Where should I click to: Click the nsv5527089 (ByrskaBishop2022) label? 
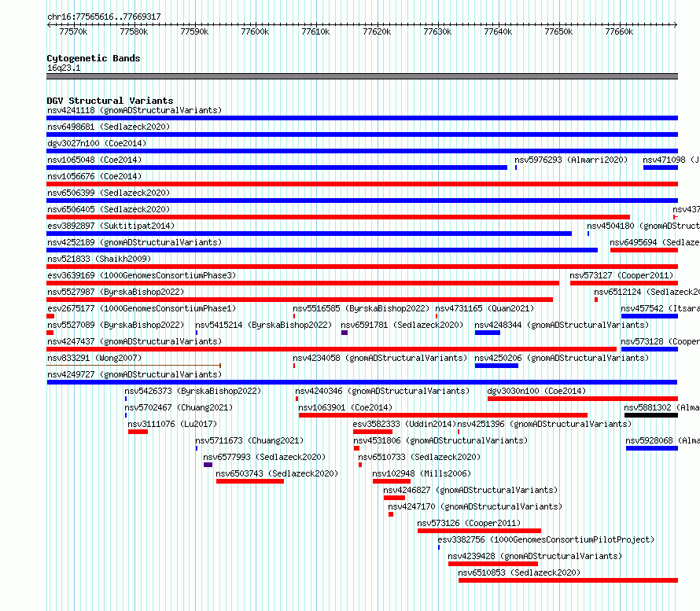click(x=116, y=325)
